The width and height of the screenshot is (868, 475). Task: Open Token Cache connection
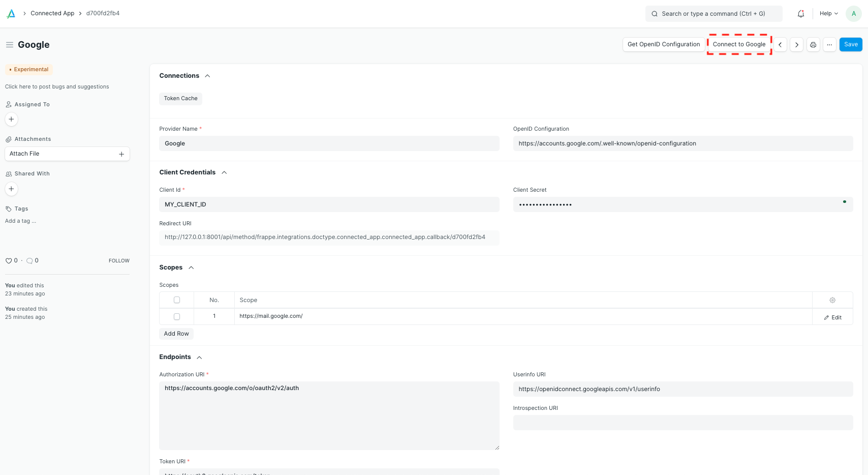pyautogui.click(x=180, y=99)
